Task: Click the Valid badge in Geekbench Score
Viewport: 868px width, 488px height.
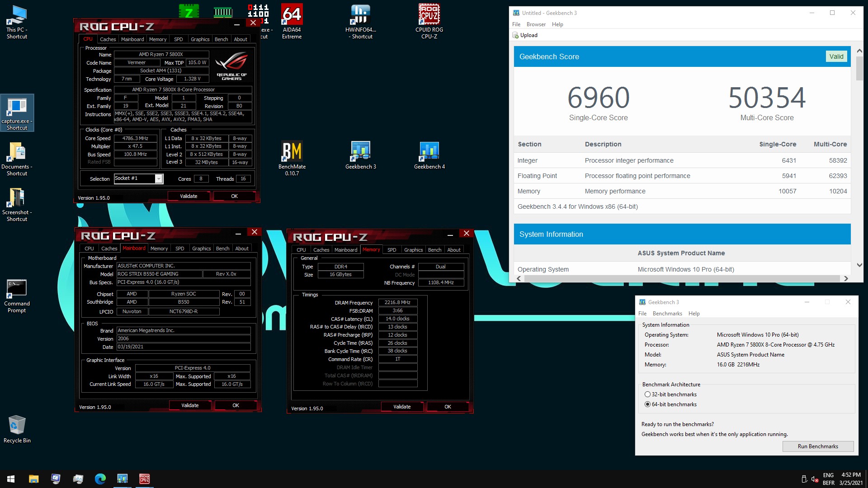Action: click(x=836, y=56)
